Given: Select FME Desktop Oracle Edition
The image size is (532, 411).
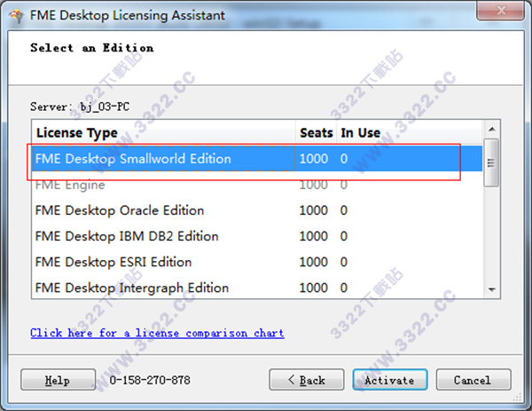Looking at the screenshot, I should 257,210.
